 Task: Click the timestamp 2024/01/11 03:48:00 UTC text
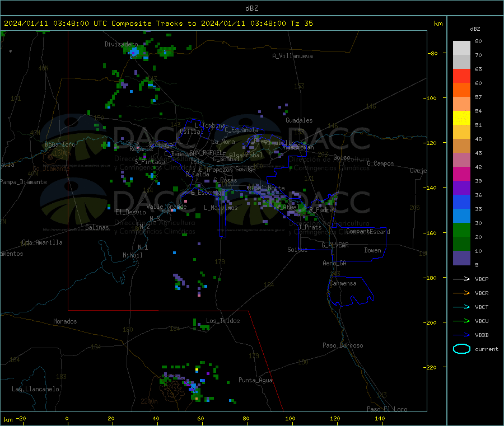(55, 24)
